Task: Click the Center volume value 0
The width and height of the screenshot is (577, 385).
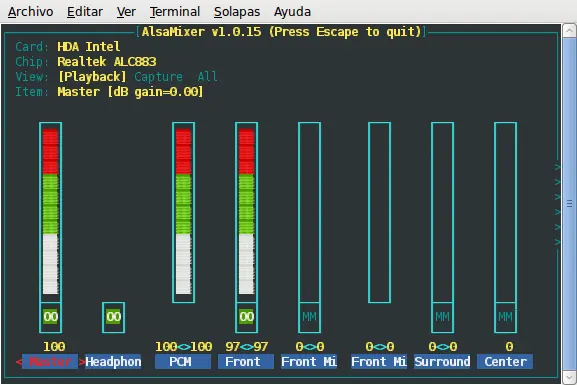Action: point(509,346)
